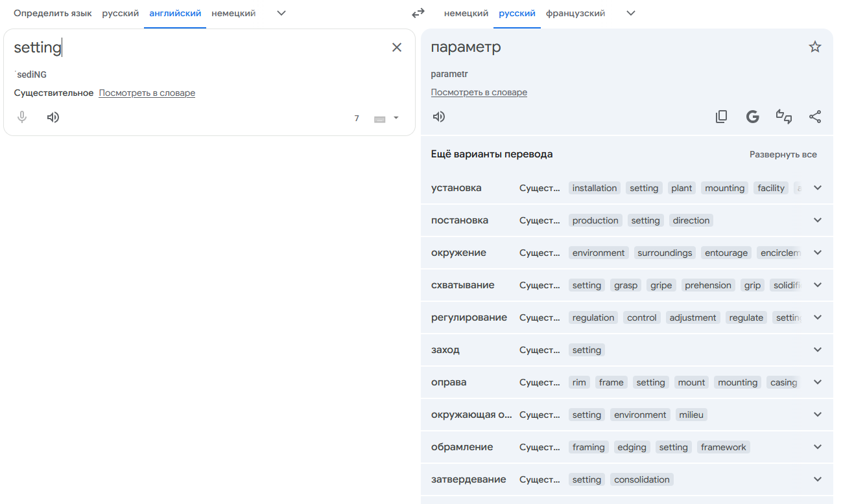This screenshot has width=854, height=504.
Task: Select the 'adjustment' chip
Action: 693,317
